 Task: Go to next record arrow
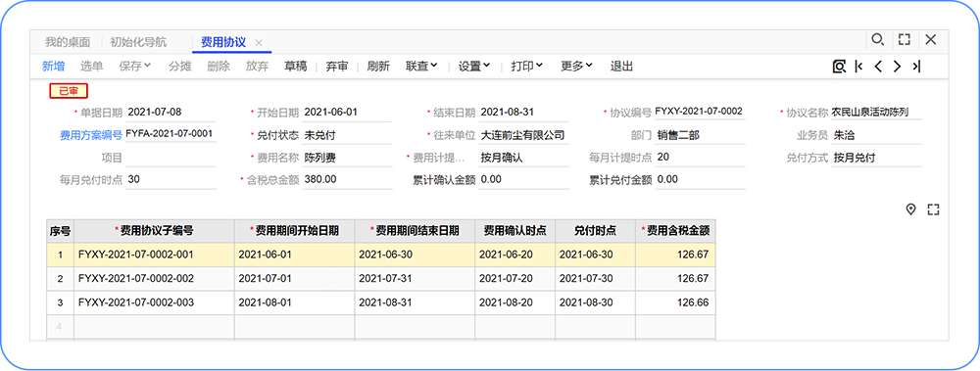pos(897,67)
